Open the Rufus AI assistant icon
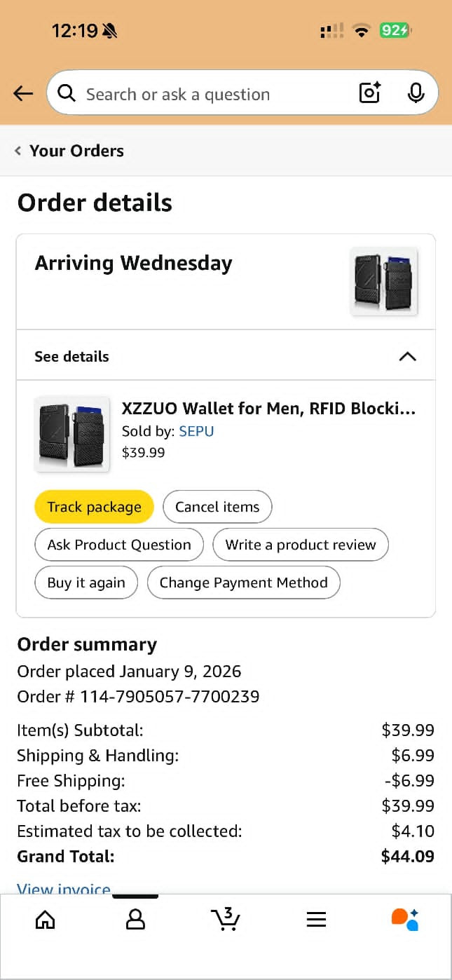Screen dimensions: 452x980 point(405,919)
